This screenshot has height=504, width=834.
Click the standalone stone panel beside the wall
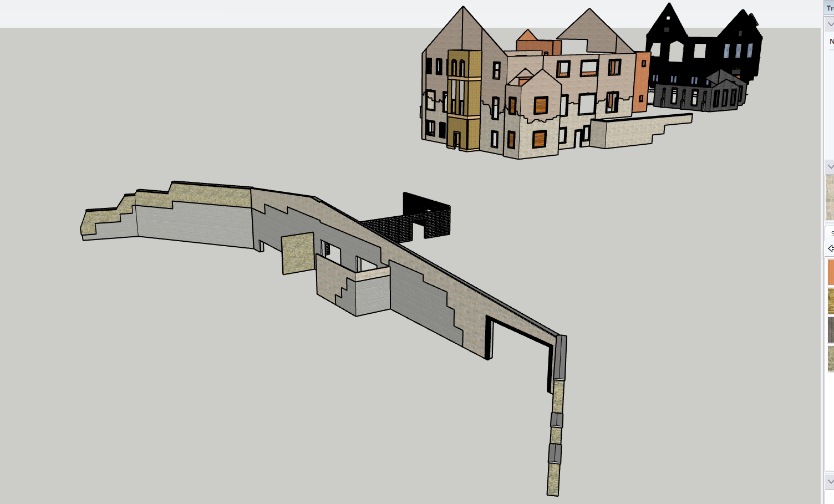pos(298,253)
